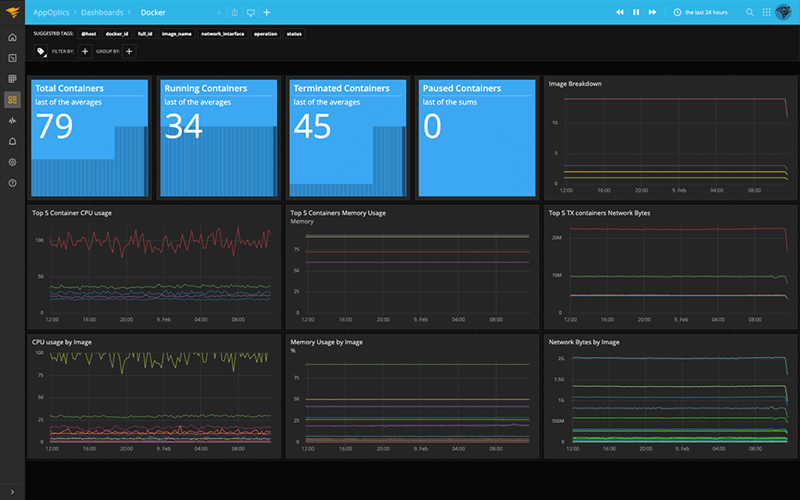Click the Docker dashboard title
This screenshot has height=500, width=800.
(153, 12)
